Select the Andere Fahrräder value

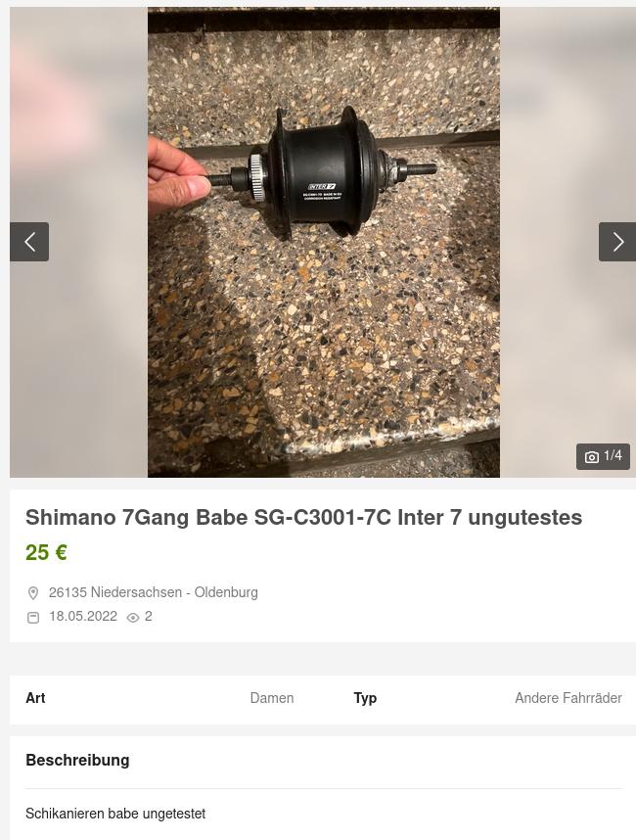point(568,698)
